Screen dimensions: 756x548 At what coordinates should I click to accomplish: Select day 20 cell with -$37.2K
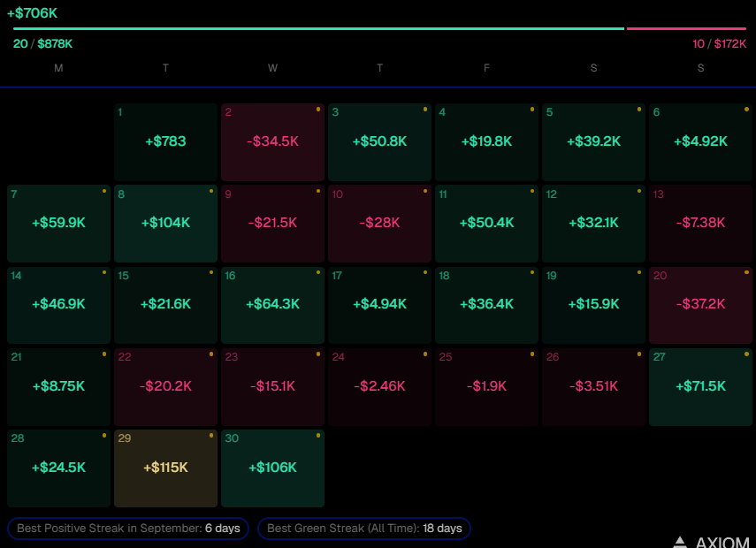700,305
